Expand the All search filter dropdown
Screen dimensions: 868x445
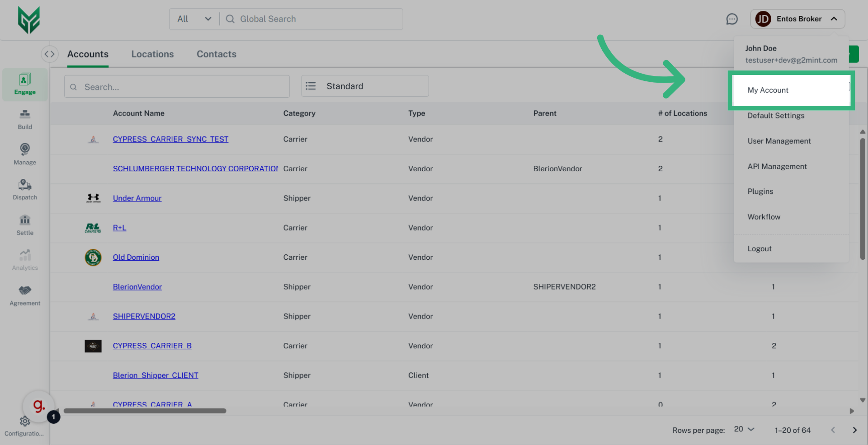194,19
